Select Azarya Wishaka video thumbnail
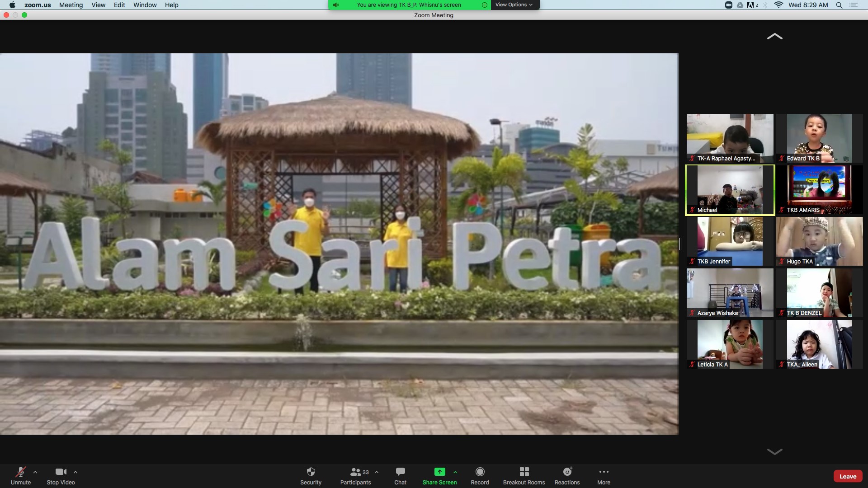 730,293
